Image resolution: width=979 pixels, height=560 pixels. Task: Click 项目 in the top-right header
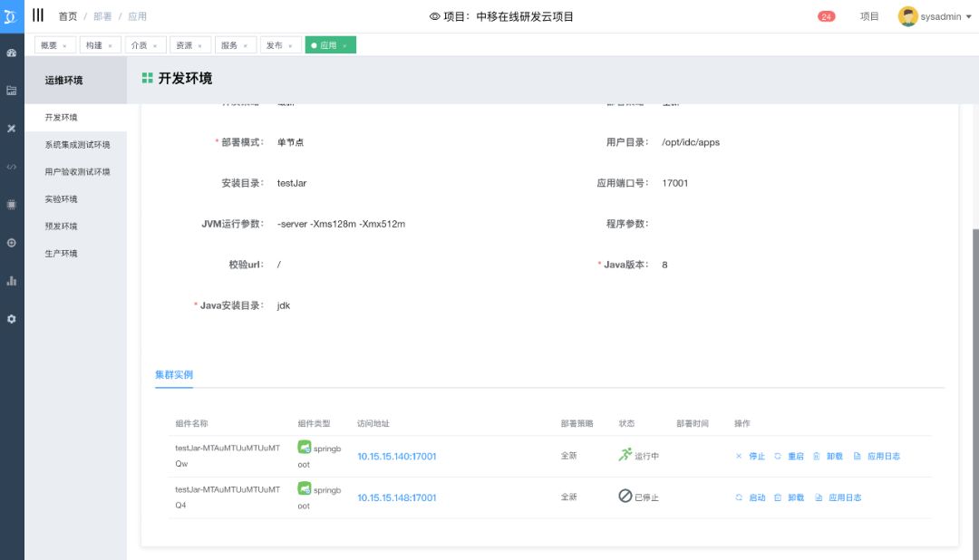pyautogui.click(x=869, y=16)
